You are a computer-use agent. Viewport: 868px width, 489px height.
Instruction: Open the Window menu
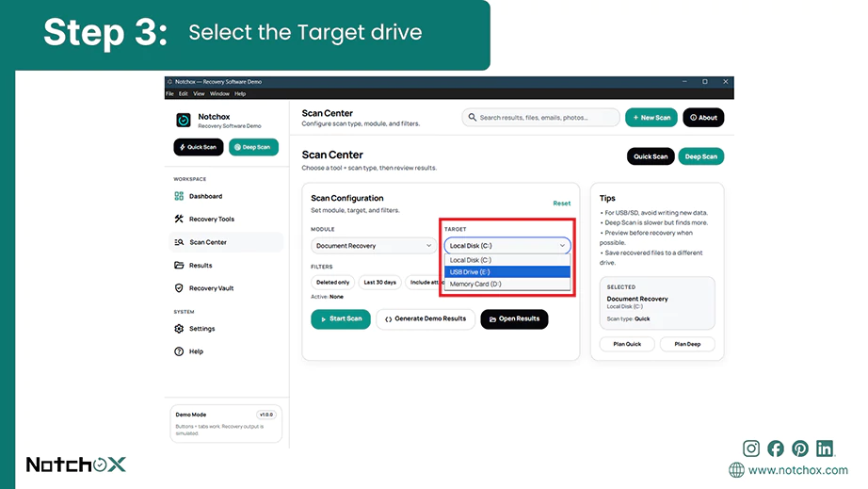219,93
